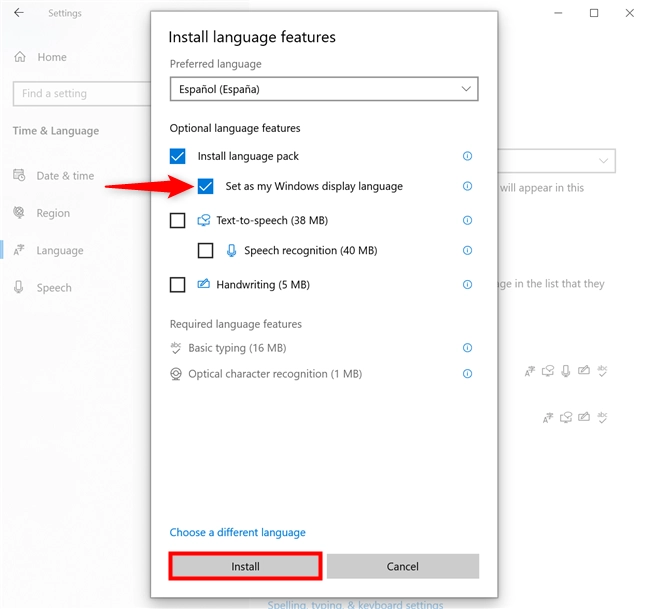Click the Text-to-speech monitor icon
Viewport: 648px width, 609px height.
coord(203,220)
